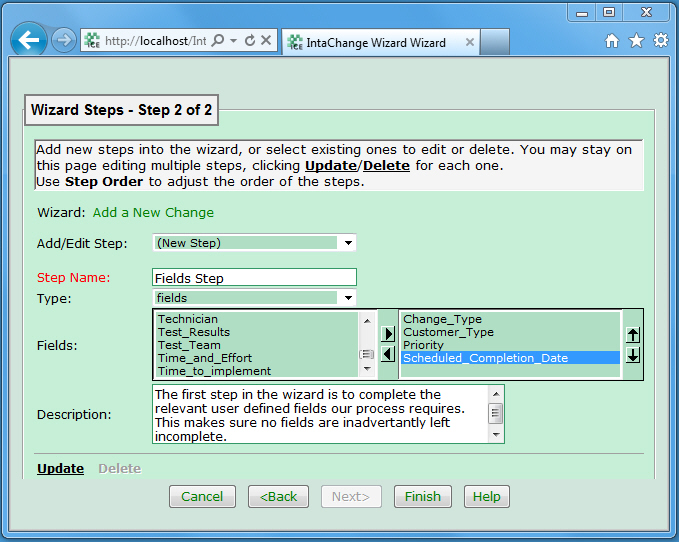The image size is (679, 542).
Task: Open the Type dropdown showing fields
Action: coord(348,298)
